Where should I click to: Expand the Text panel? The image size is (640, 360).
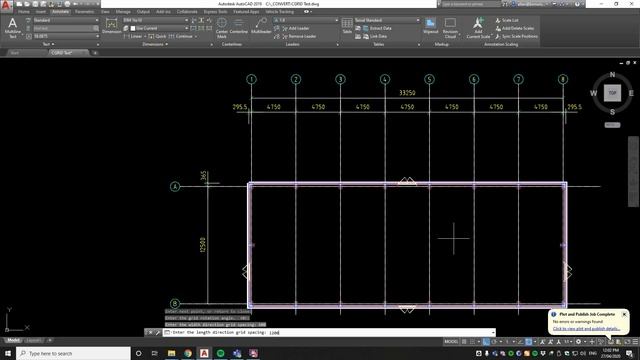pos(49,44)
